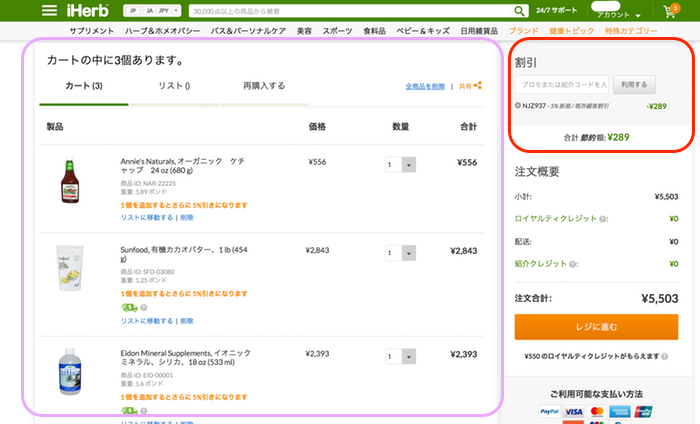The image size is (700, 424).
Task: Move Annie's ketchup to list
Action: click(147, 217)
